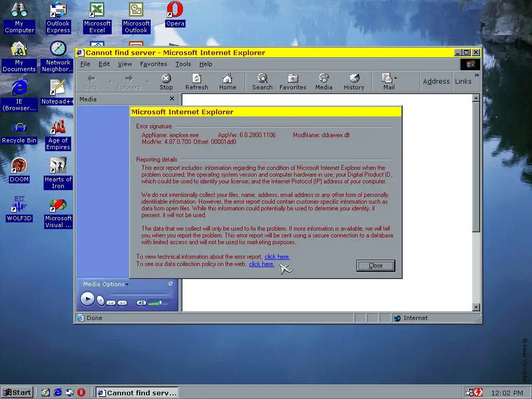
Task: Click previous track in media player
Action: [111, 303]
